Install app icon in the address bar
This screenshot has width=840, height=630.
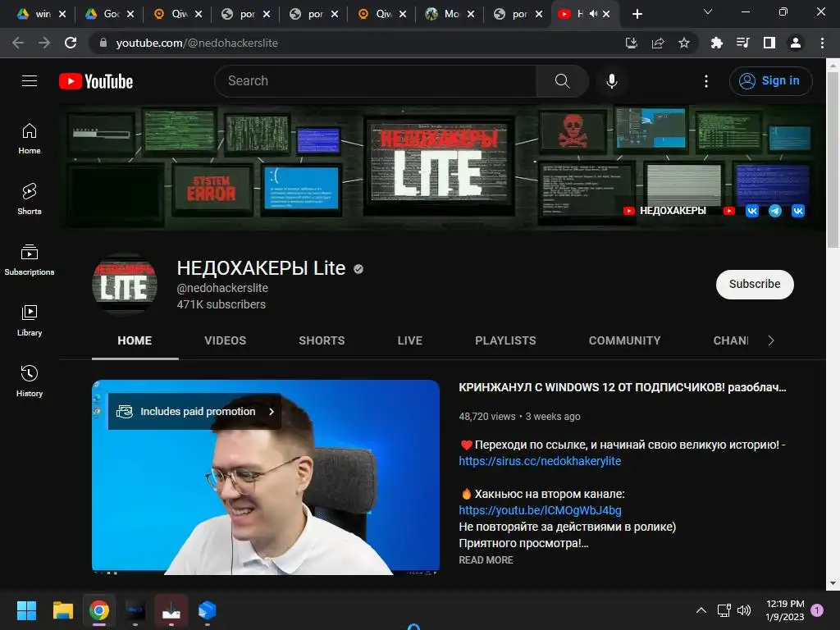(631, 43)
